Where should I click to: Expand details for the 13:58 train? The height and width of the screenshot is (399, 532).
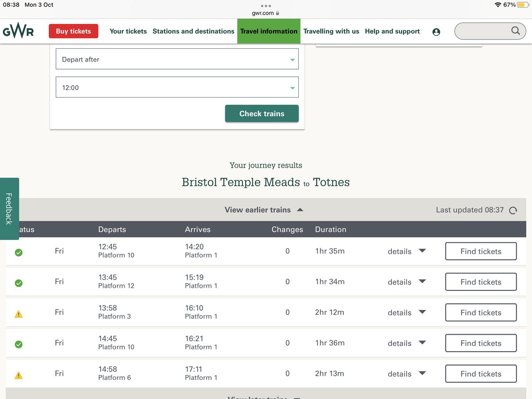pyautogui.click(x=407, y=313)
